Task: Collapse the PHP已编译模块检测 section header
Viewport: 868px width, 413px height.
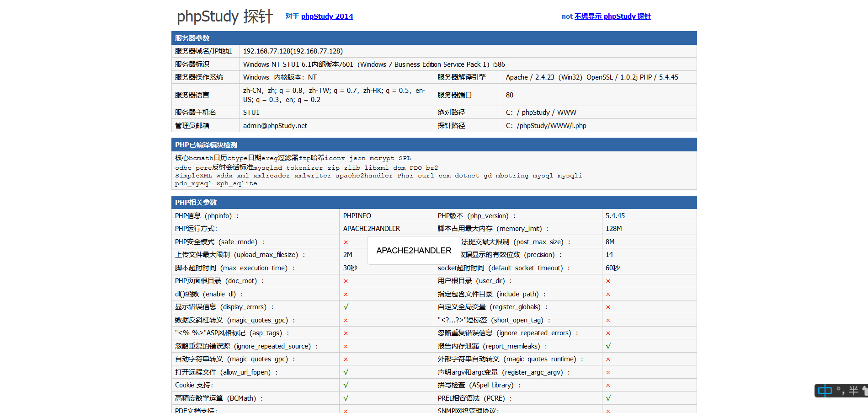Action: click(x=207, y=145)
